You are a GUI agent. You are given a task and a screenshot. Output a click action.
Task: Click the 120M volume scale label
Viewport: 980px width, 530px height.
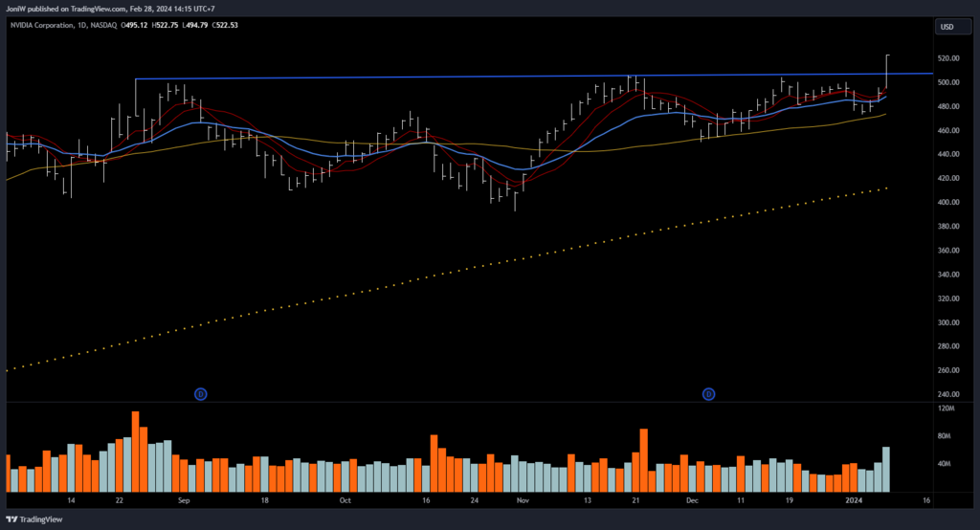[x=947, y=408]
